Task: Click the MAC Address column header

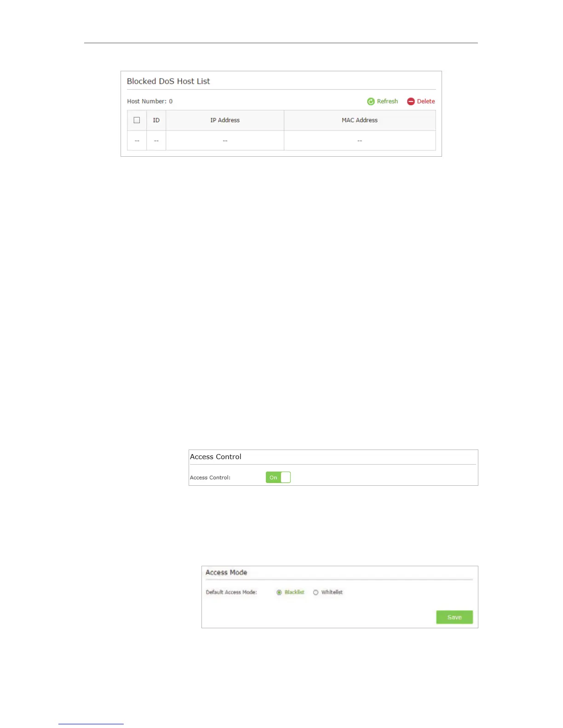Action: (360, 120)
